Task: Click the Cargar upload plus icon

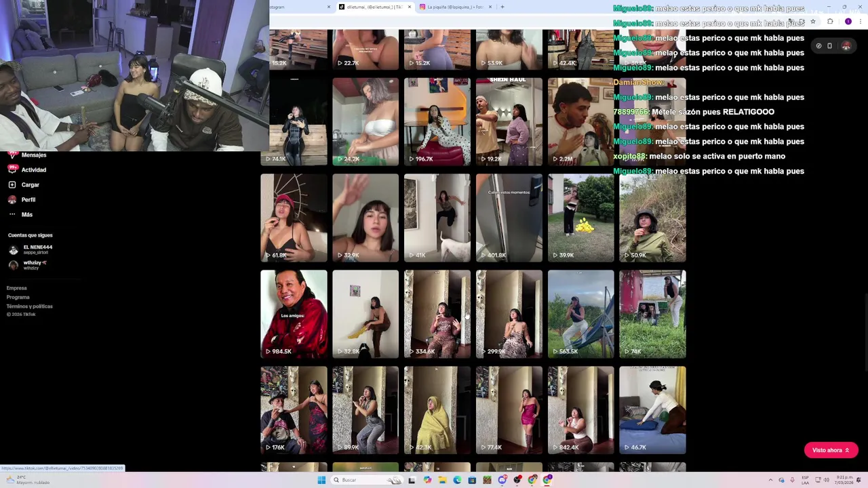Action: [x=12, y=184]
